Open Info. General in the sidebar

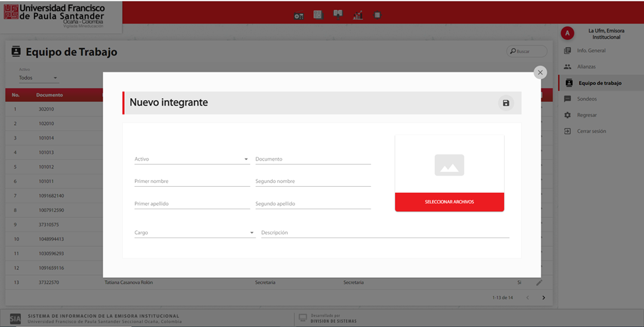tap(590, 51)
